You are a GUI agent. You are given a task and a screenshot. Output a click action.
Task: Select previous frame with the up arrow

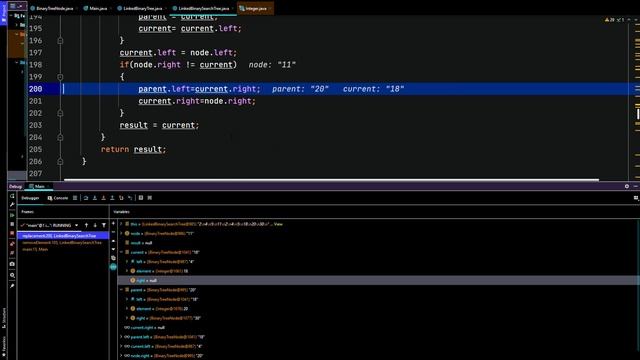tap(86, 225)
